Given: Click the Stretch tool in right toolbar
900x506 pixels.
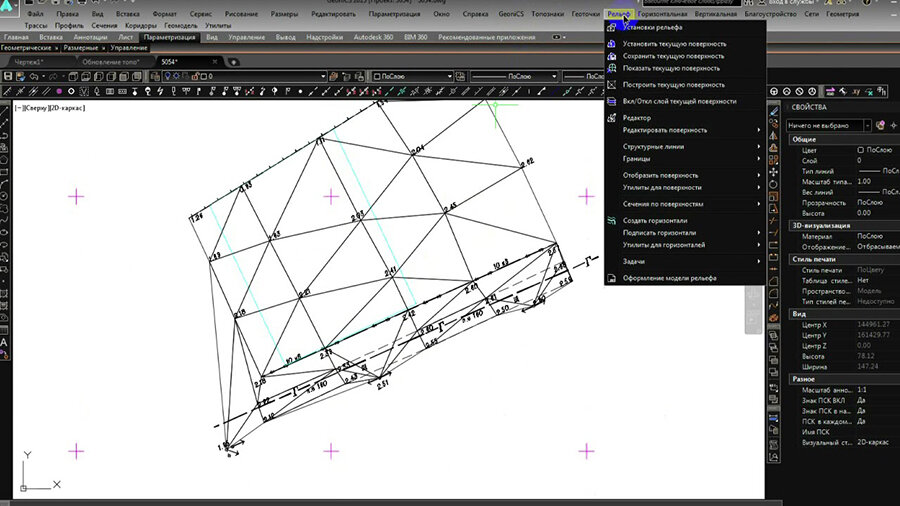Looking at the screenshot, I should pyautogui.click(x=773, y=209).
